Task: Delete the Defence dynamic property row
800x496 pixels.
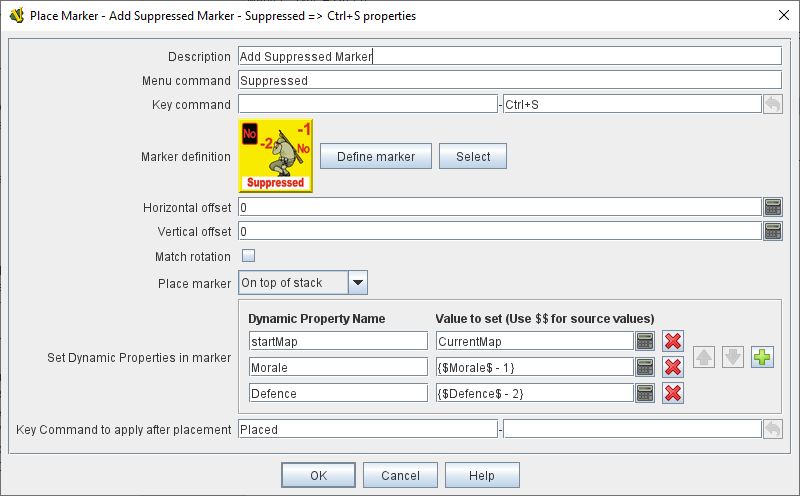Action: pos(673,393)
